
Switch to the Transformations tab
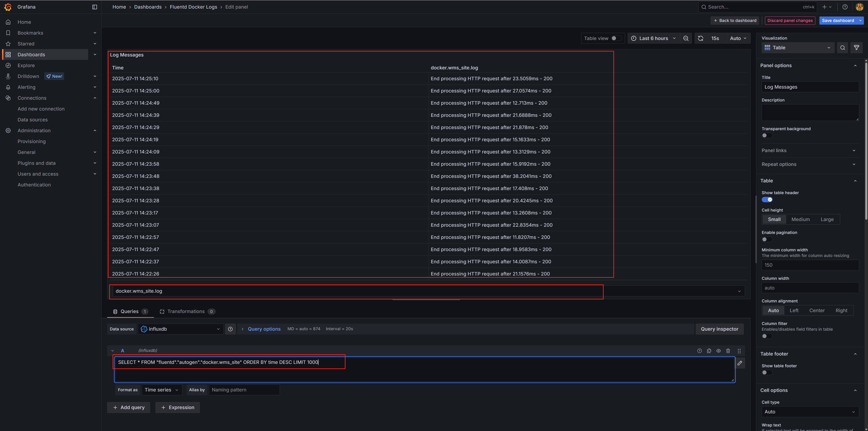tap(186, 311)
